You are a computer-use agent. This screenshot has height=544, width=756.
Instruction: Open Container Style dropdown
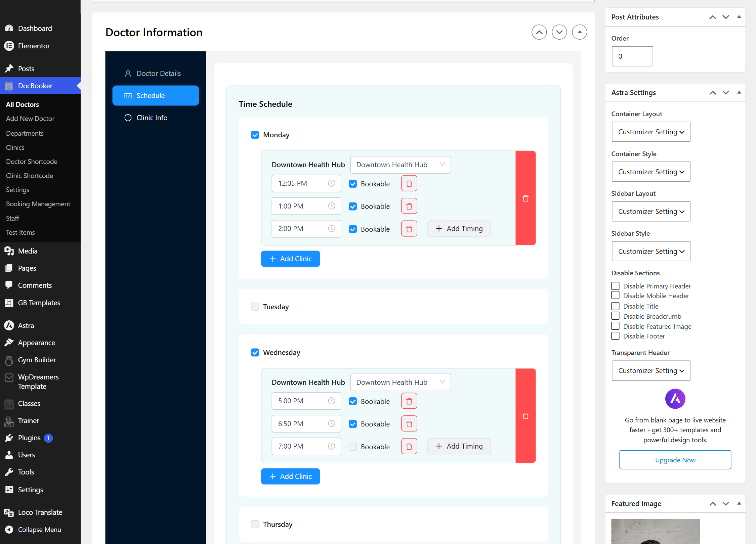651,172
